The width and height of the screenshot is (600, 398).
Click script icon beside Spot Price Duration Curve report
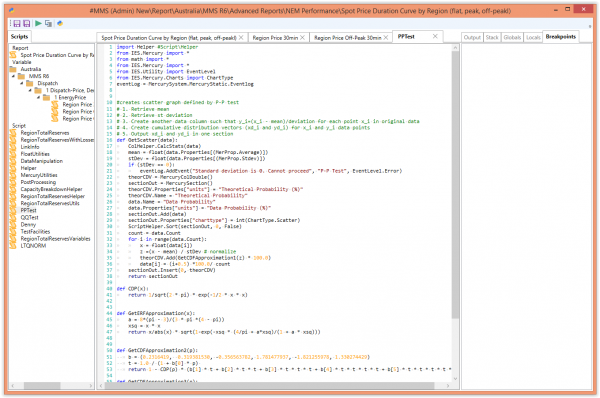(x=13, y=55)
